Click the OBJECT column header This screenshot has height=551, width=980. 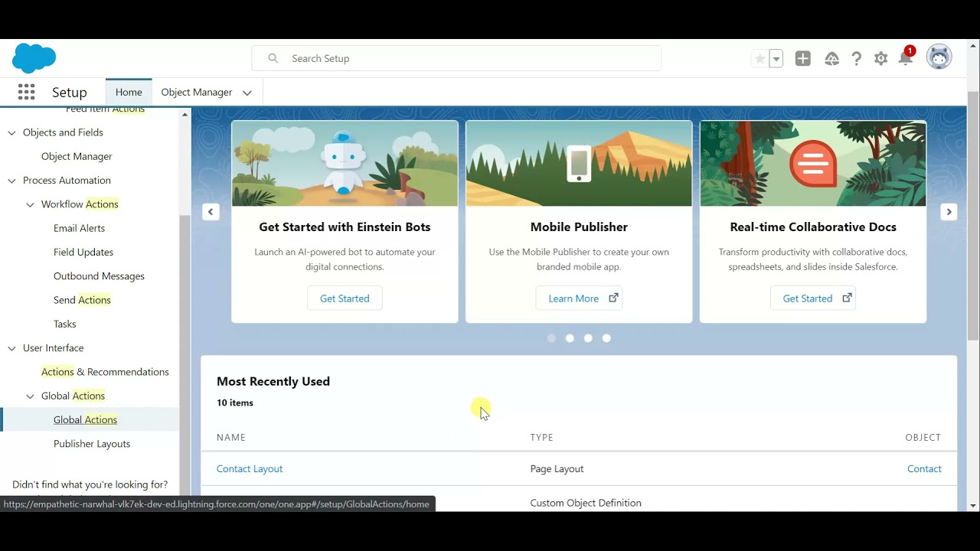click(923, 438)
